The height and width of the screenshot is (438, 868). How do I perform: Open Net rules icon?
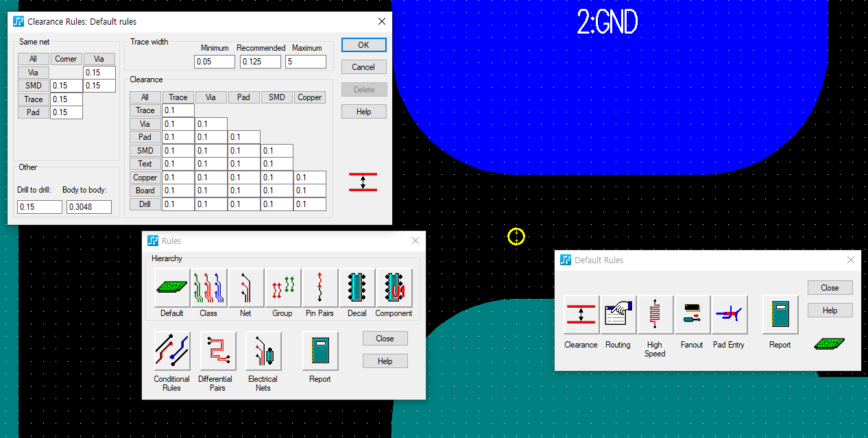[245, 289]
